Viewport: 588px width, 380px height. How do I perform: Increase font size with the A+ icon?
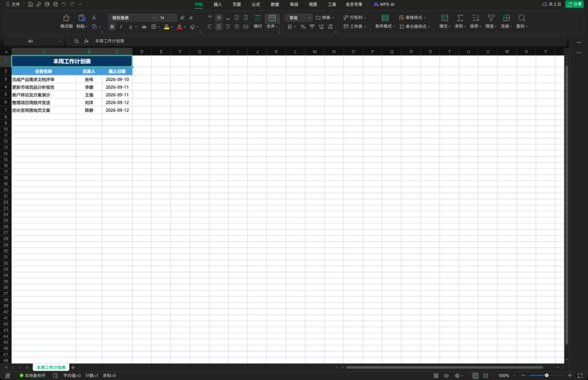(183, 18)
